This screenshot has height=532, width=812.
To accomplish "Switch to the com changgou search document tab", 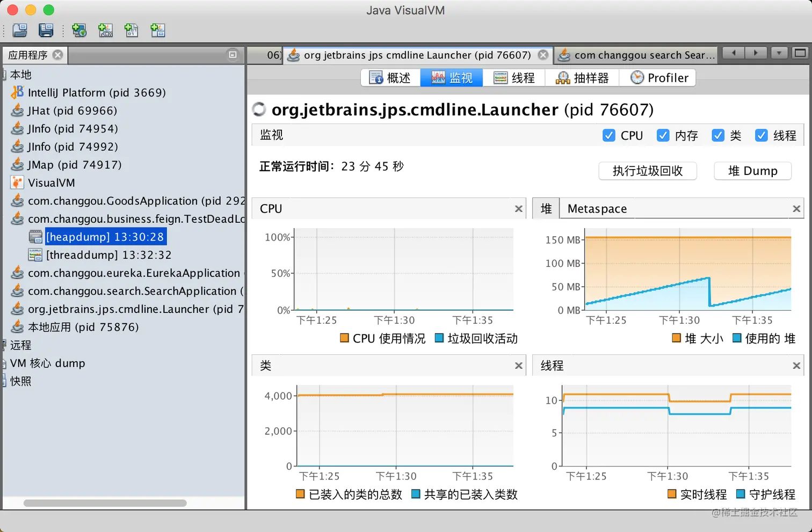I will [637, 55].
